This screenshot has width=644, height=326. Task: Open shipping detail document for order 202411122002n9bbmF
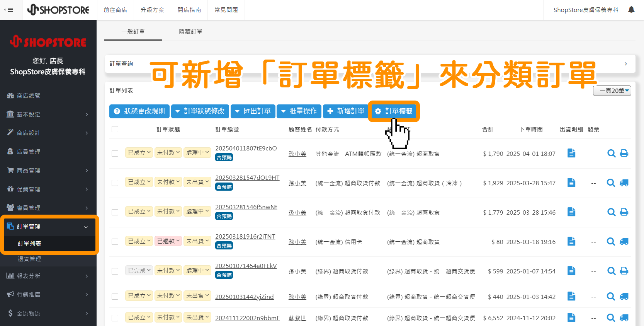tap(571, 317)
